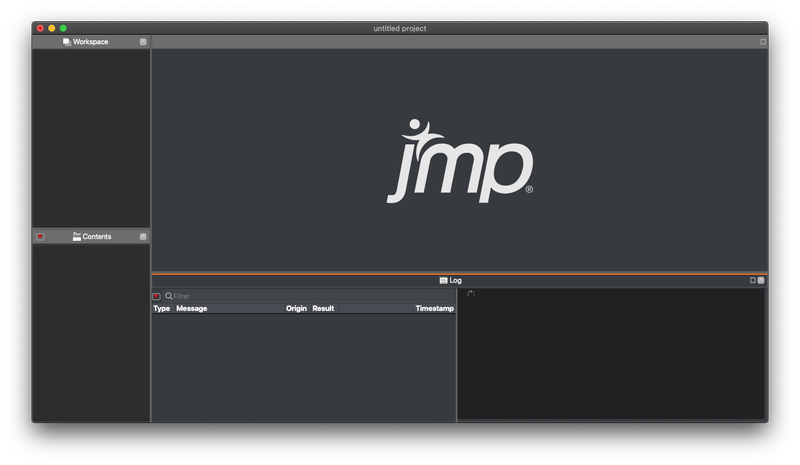The image size is (800, 465).
Task: Click inside the Log script text area
Action: pos(611,354)
